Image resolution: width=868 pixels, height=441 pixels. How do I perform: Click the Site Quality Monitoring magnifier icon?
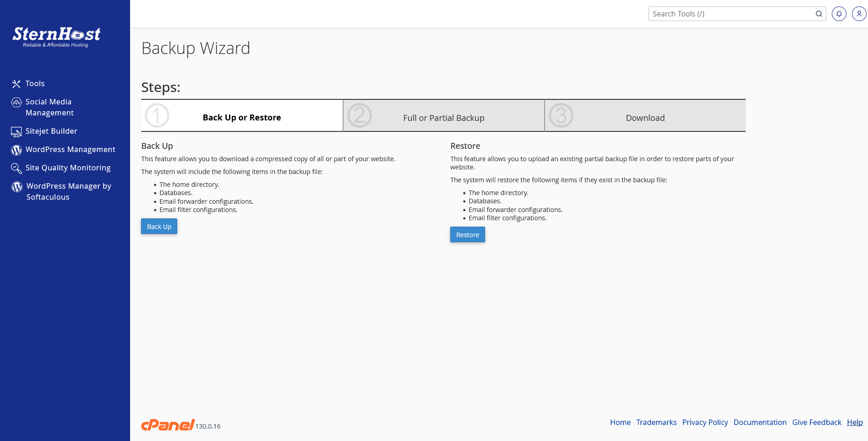pos(16,169)
